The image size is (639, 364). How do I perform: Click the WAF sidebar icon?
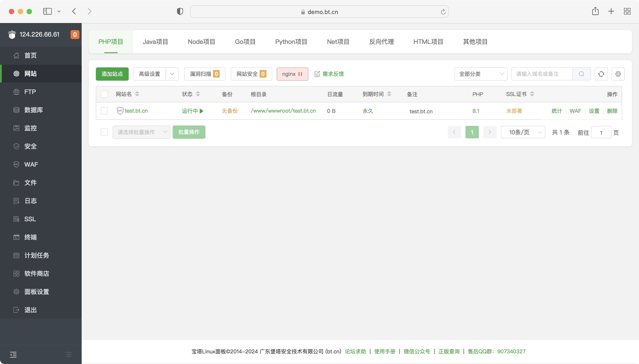pyautogui.click(x=16, y=164)
